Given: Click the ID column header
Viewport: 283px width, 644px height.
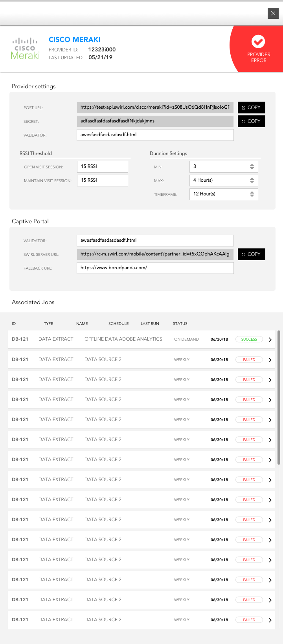Looking at the screenshot, I should coord(14,324).
